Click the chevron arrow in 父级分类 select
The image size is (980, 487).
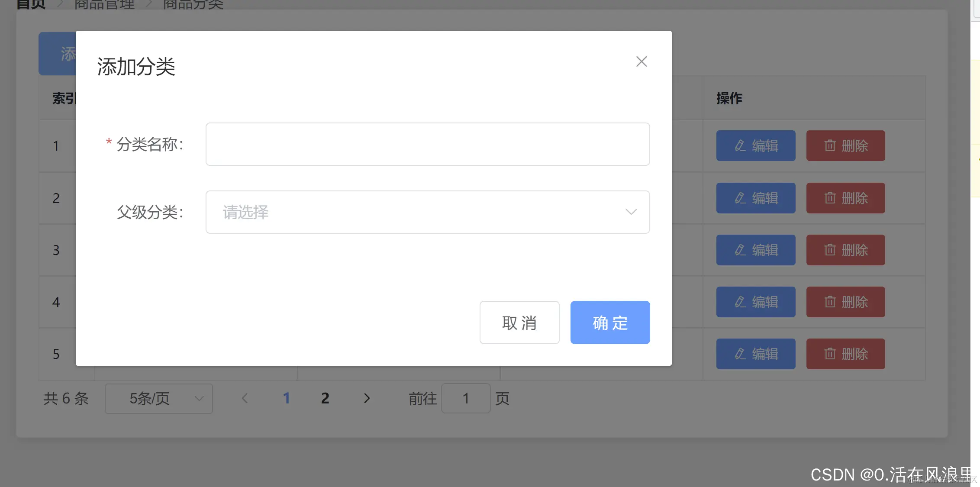(631, 212)
